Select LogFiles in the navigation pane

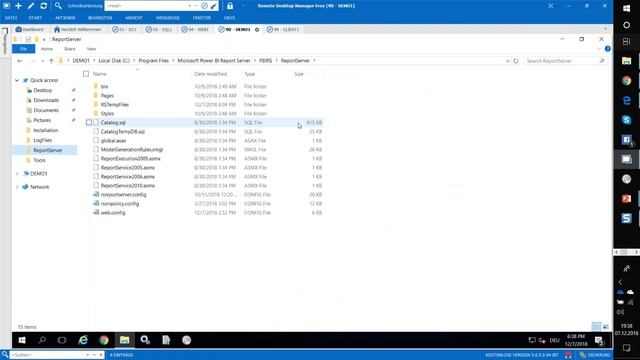(x=42, y=140)
